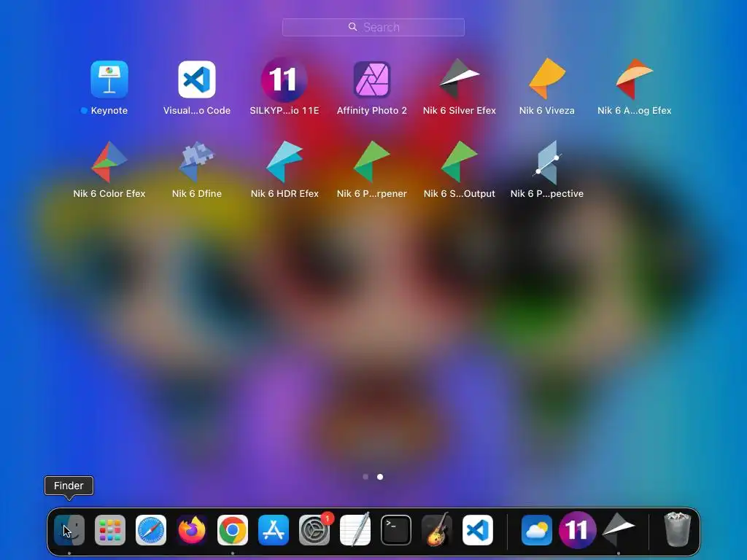
Task: Open Keynote from Launchpad
Action: 109,79
